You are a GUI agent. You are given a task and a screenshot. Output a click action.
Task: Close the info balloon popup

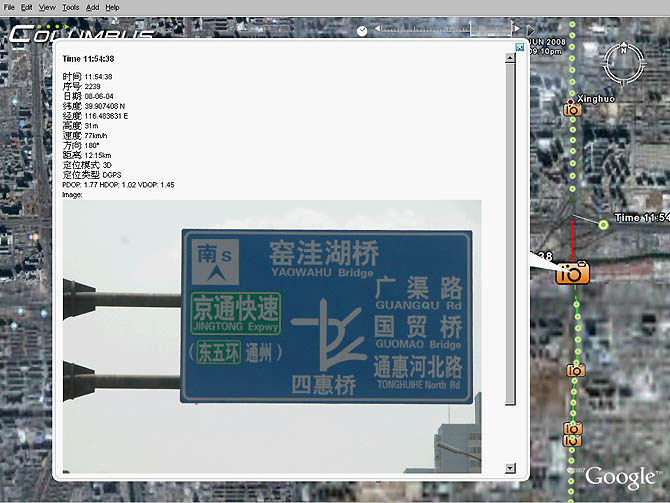tap(520, 47)
